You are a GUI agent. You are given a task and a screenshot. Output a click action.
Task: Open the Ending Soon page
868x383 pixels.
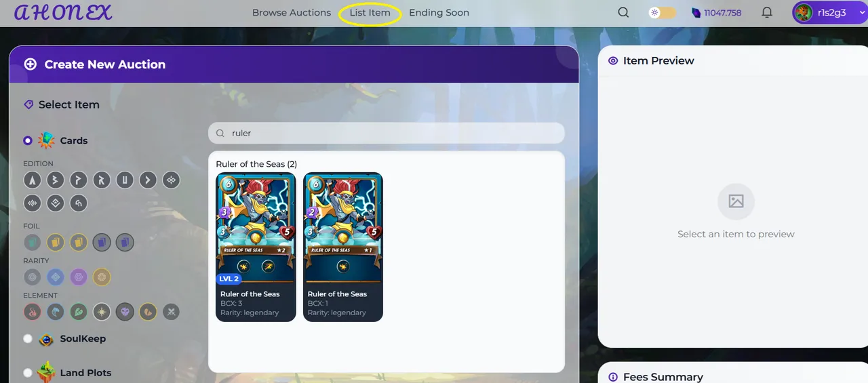(439, 12)
